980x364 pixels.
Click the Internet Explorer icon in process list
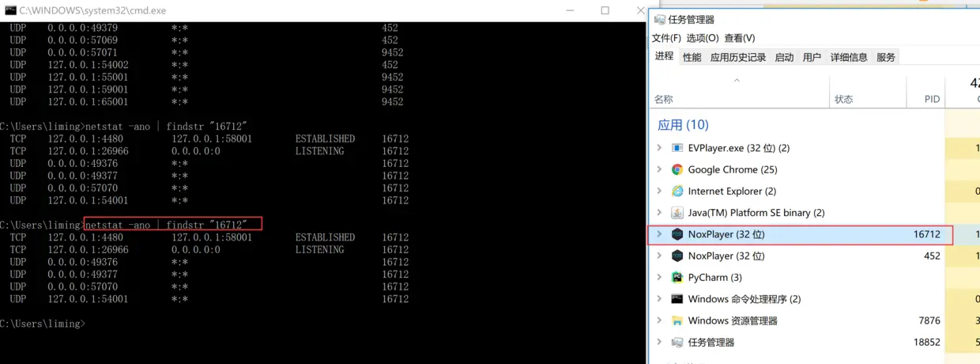click(677, 191)
